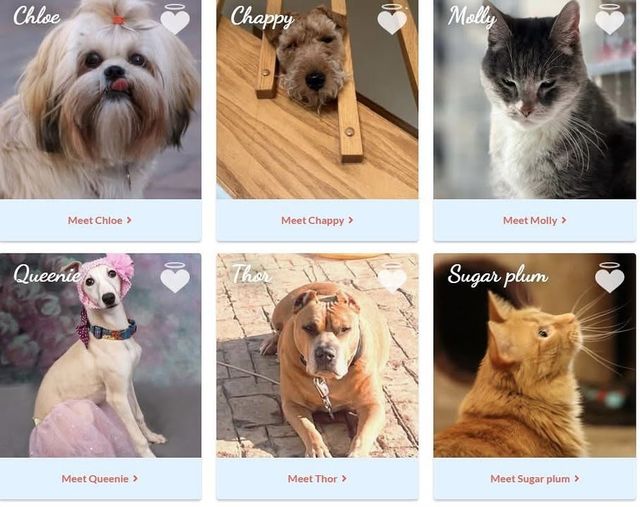This screenshot has width=640, height=507.
Task: Click the halo heart icon on Chappy's card
Action: pyautogui.click(x=392, y=19)
